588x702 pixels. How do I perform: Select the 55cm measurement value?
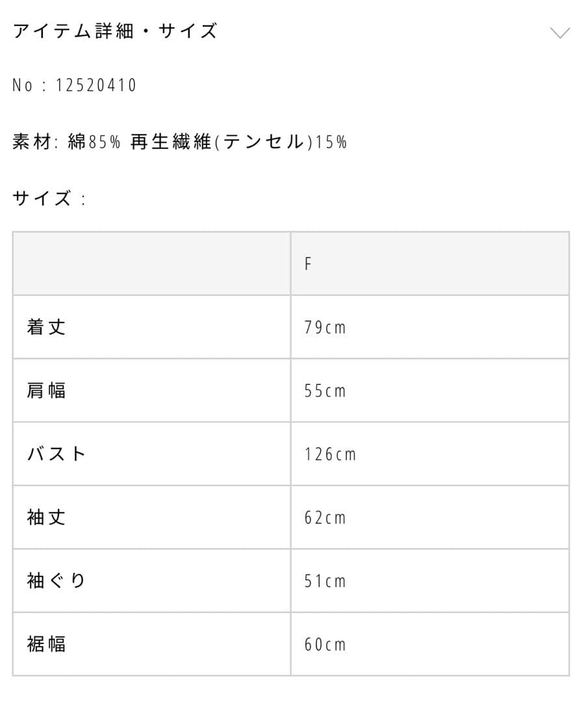[325, 391]
